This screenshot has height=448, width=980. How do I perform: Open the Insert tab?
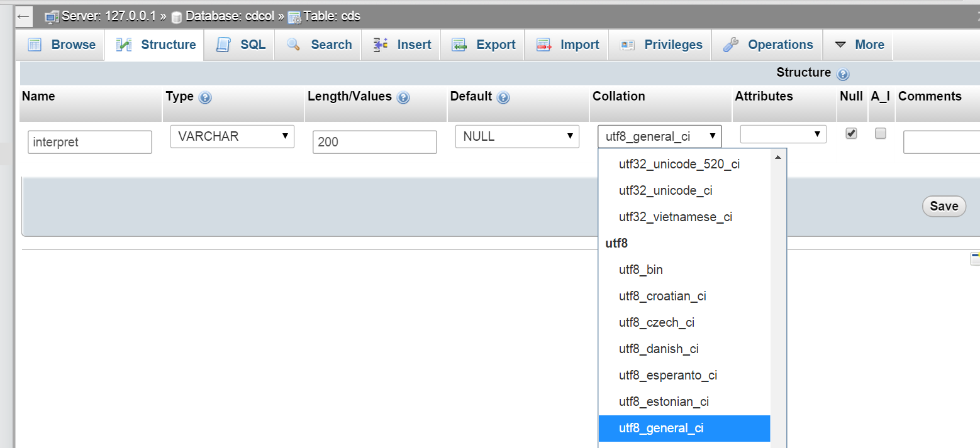(401, 45)
